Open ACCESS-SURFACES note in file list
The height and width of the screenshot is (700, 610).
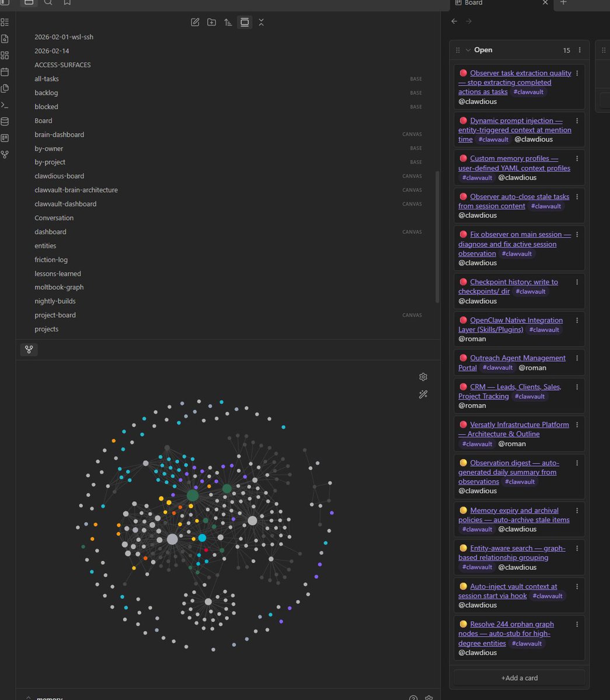tap(62, 65)
